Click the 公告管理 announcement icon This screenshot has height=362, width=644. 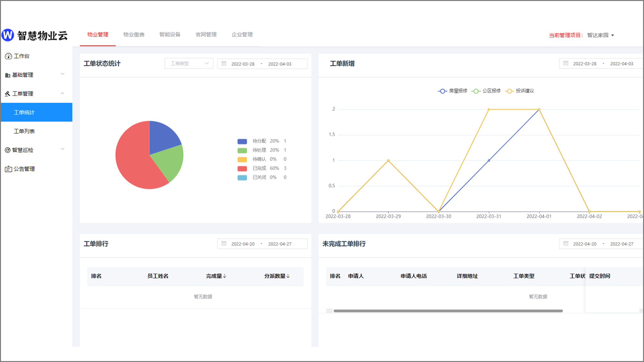tap(8, 169)
